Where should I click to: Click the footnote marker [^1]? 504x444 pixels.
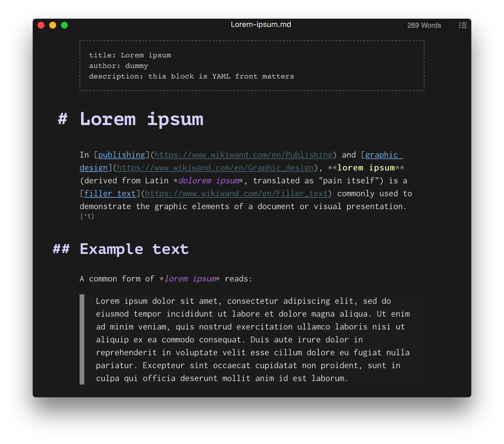pos(87,216)
